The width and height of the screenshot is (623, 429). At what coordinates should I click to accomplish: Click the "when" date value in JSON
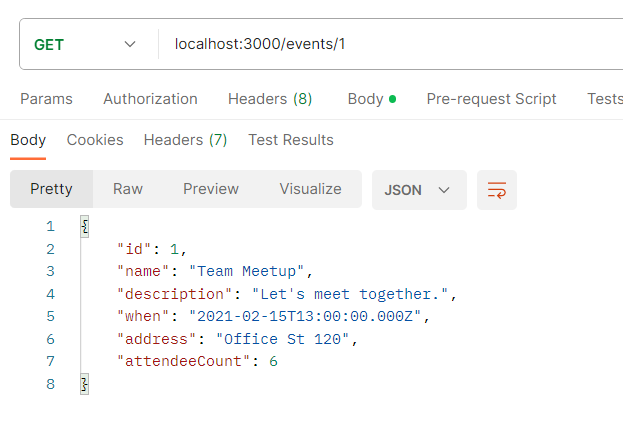[308, 316]
